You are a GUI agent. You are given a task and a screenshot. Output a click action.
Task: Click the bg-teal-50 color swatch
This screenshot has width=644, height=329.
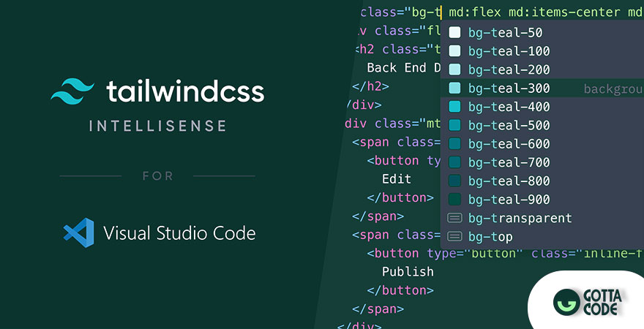click(x=454, y=32)
